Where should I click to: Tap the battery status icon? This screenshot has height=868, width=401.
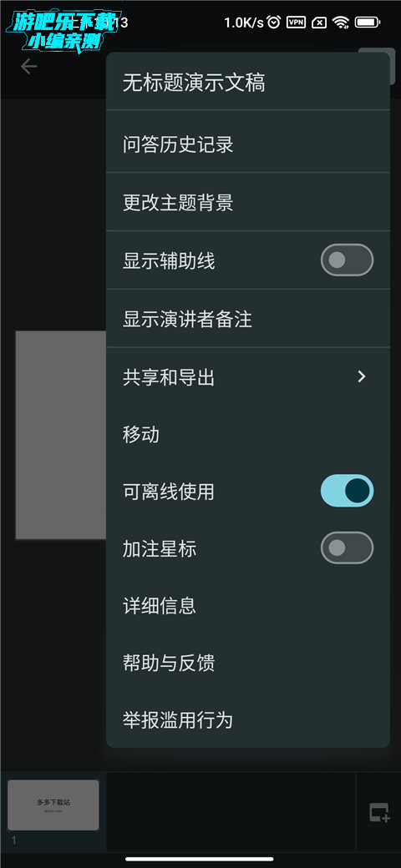(x=368, y=23)
